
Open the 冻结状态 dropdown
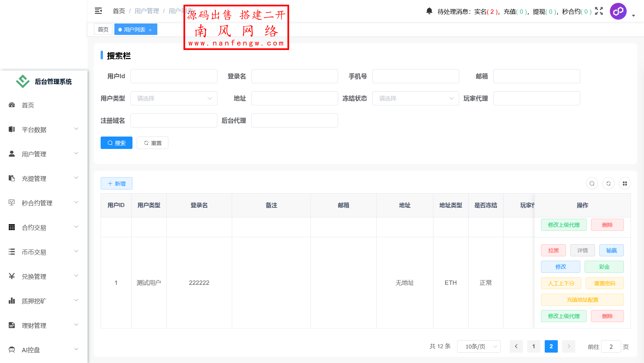[416, 98]
